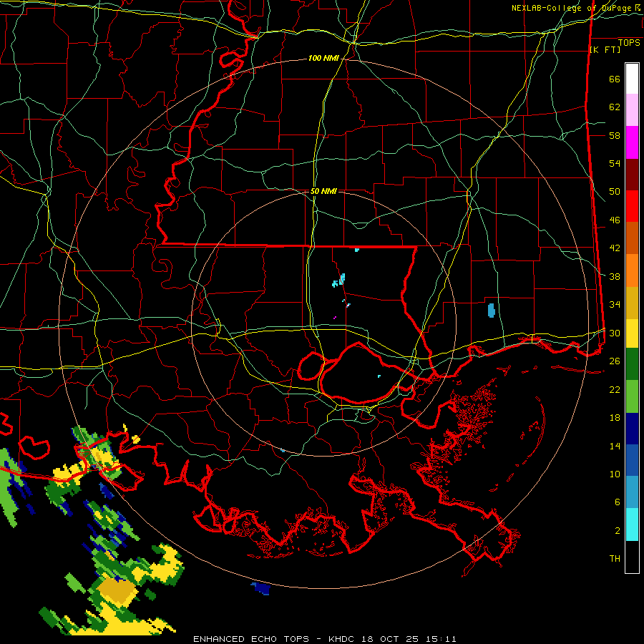Click the small cyan echo inside the lake
Image resolution: width=644 pixels, height=644 pixels.
pos(379,376)
